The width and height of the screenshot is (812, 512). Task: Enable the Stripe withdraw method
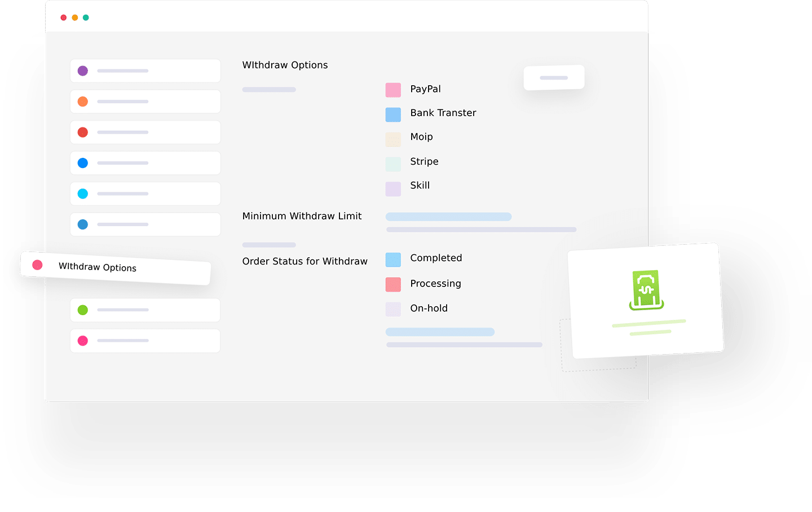click(393, 164)
